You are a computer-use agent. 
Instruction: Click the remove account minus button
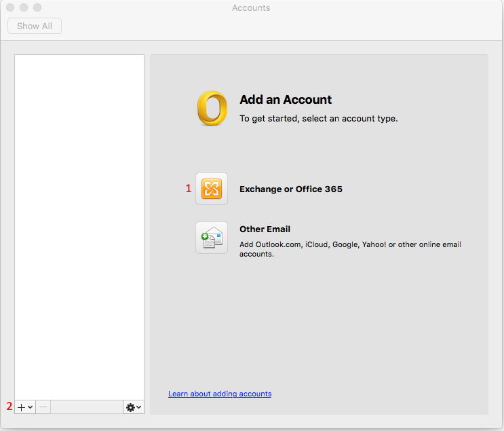[43, 407]
